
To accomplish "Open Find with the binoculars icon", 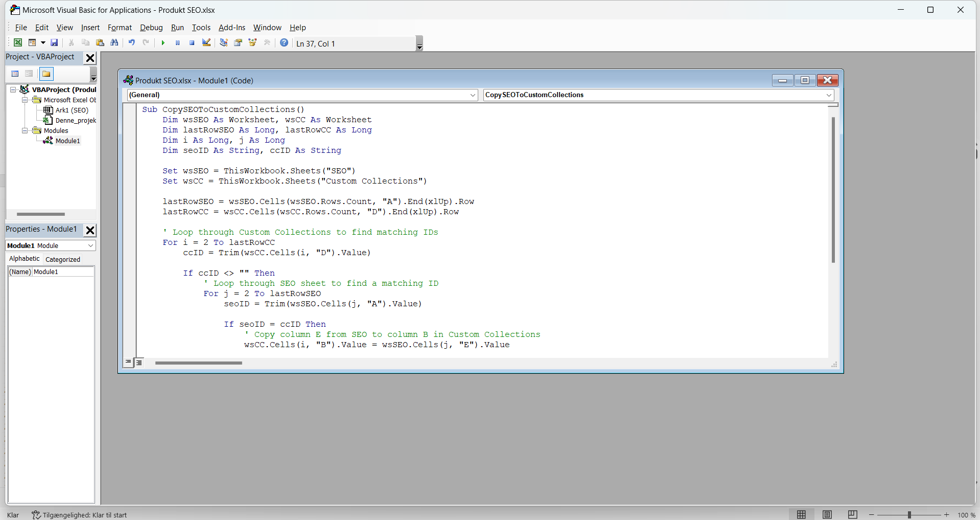I will coord(114,43).
